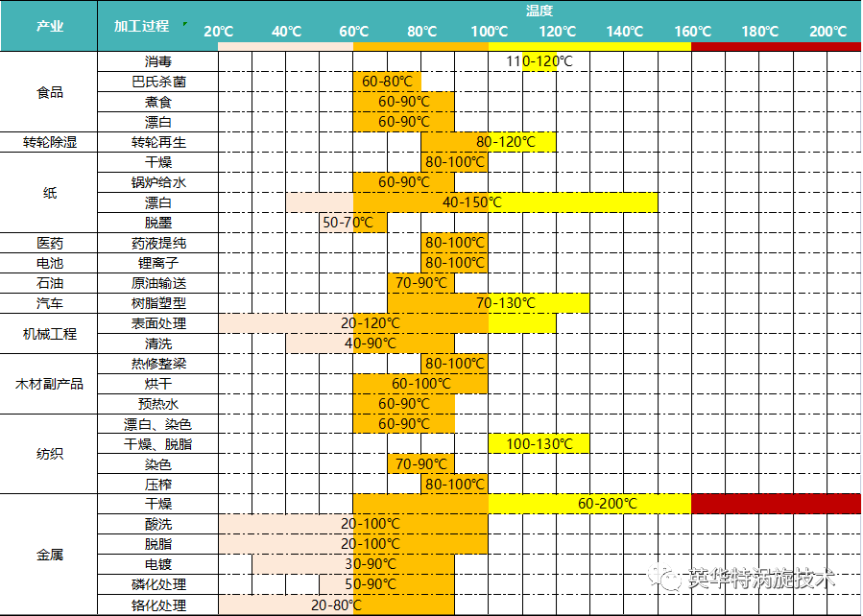The height and width of the screenshot is (616, 863).
Task: Select the 汽车 industry cell
Action: coord(49,303)
